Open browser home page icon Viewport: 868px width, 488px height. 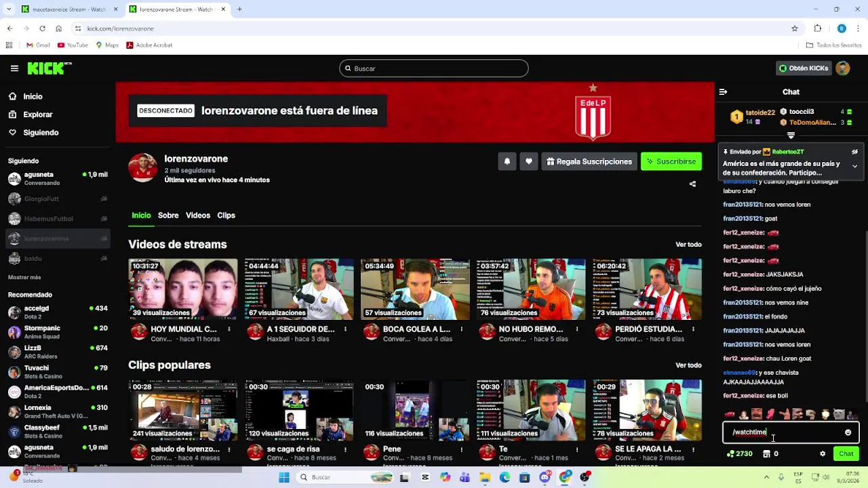[x=58, y=28]
